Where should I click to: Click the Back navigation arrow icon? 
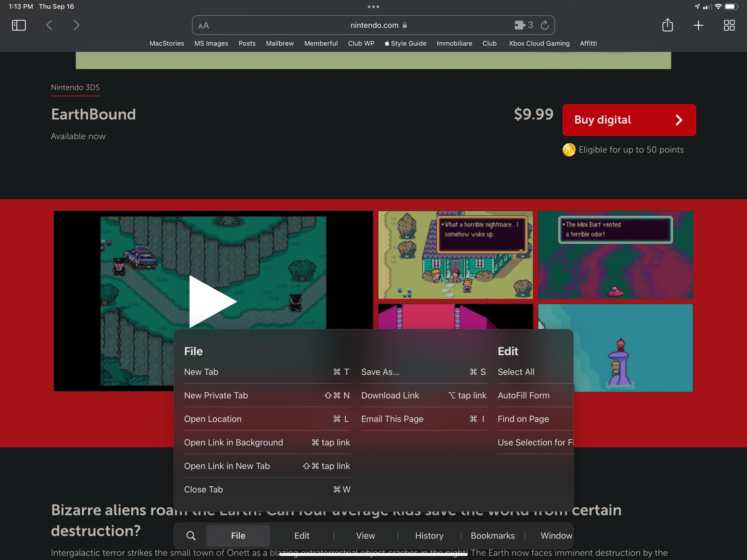click(x=49, y=25)
